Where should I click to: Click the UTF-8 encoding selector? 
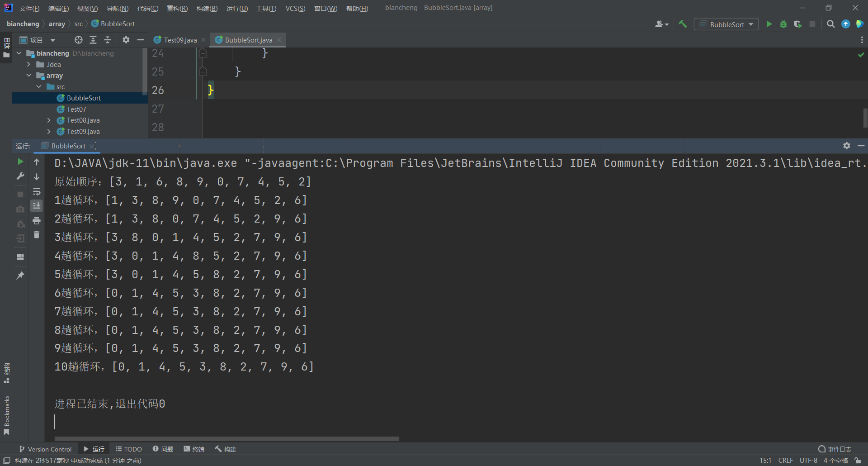coord(808,460)
